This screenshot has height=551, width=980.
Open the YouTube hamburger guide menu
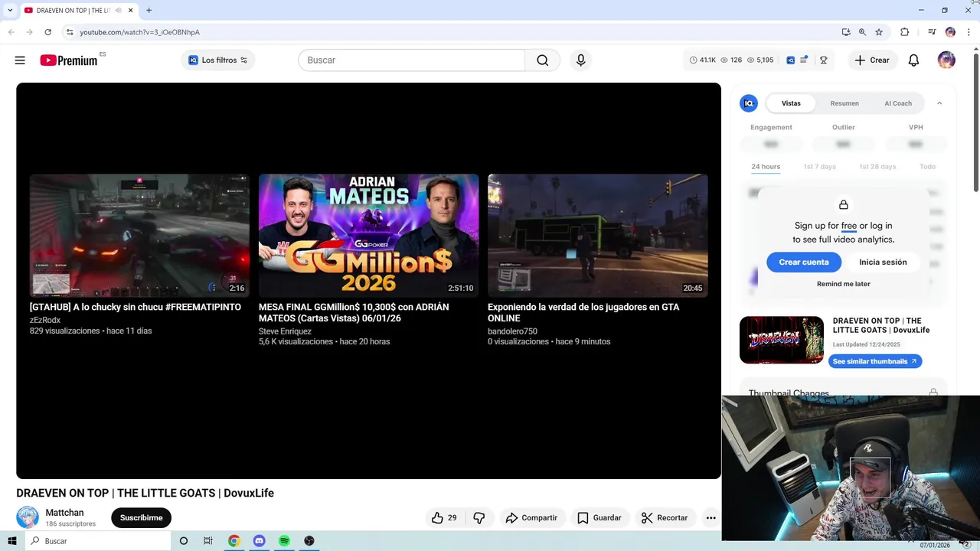(20, 60)
